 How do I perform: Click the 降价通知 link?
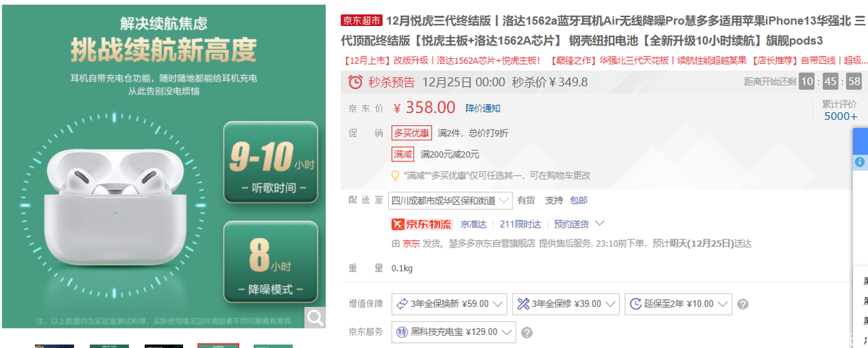pyautogui.click(x=483, y=108)
